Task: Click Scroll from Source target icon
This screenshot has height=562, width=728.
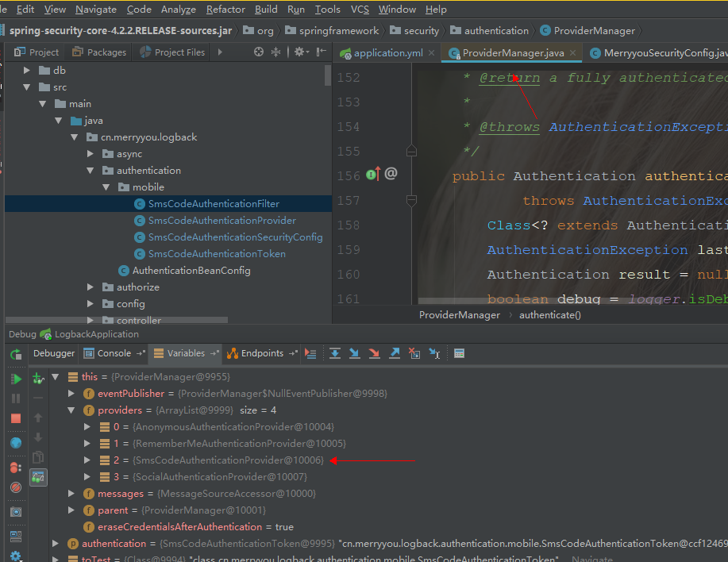Action: [259, 52]
